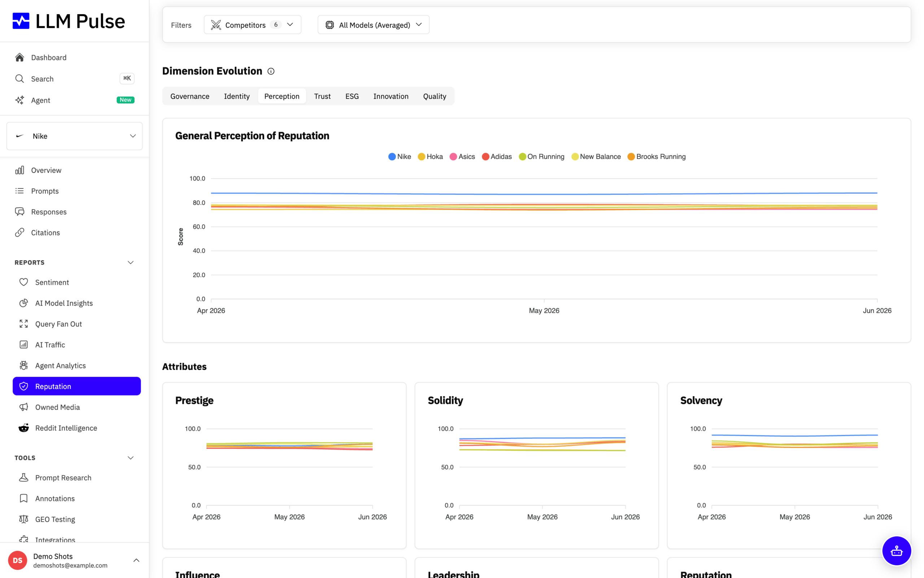The image size is (924, 578).
Task: Select the Perception tab
Action: [282, 96]
